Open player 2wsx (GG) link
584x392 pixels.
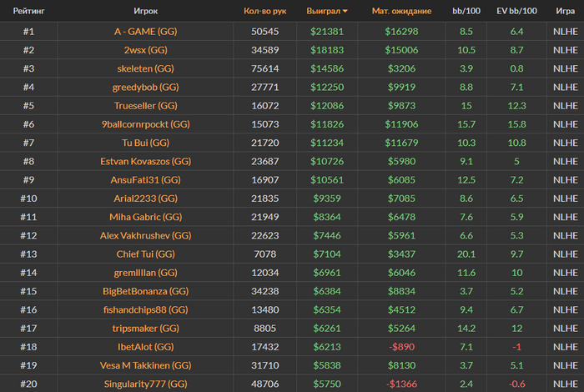click(153, 50)
